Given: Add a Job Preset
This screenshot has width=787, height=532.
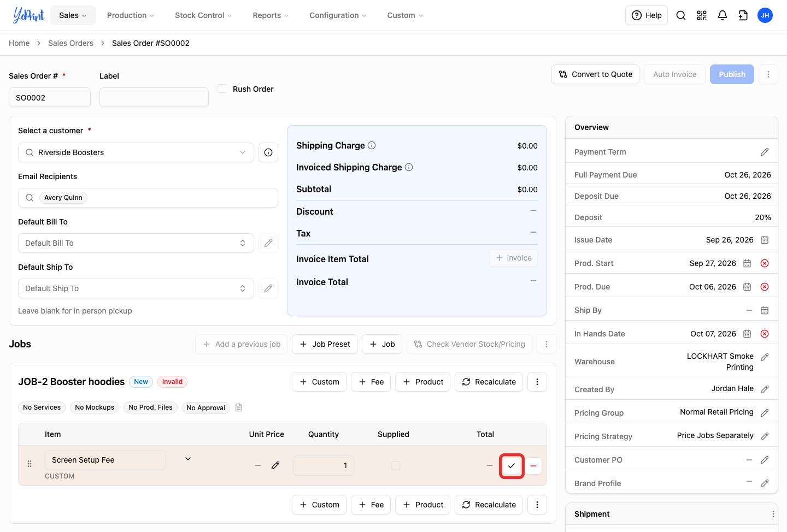Looking at the screenshot, I should click(x=325, y=344).
